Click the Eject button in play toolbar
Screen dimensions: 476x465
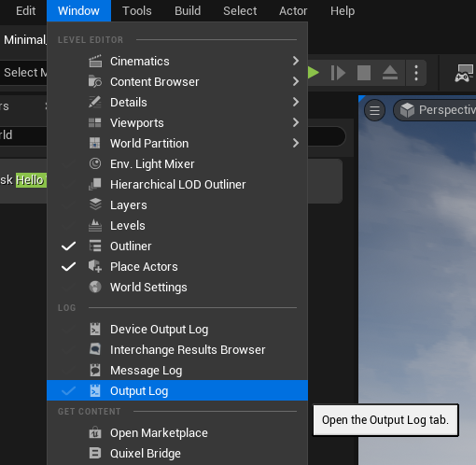coord(390,73)
